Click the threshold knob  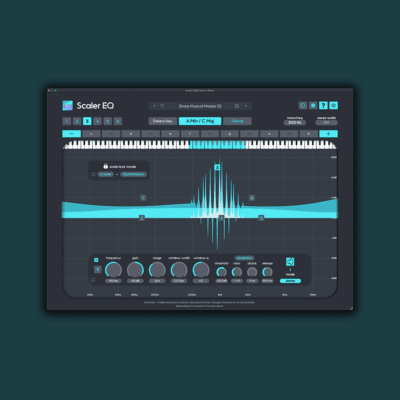point(221,272)
